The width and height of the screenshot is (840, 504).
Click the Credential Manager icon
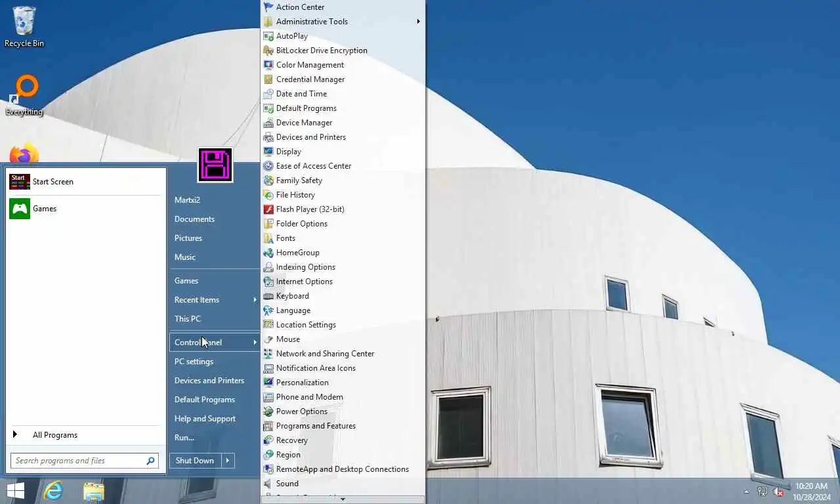268,79
